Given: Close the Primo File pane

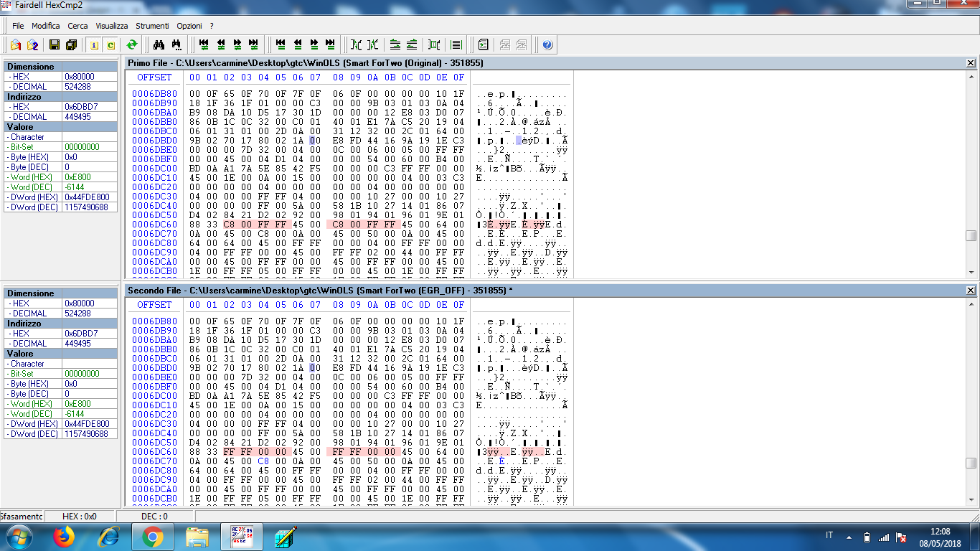Looking at the screenshot, I should pos(971,63).
